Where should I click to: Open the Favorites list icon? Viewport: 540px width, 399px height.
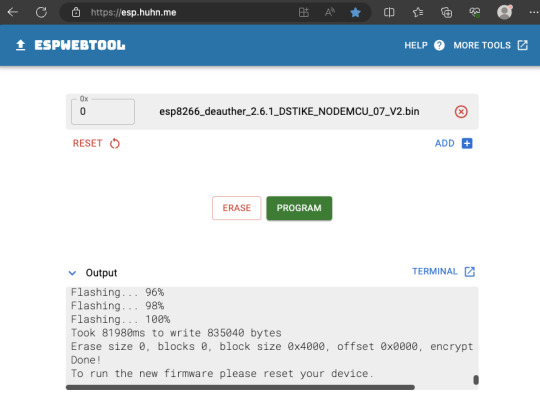(418, 13)
